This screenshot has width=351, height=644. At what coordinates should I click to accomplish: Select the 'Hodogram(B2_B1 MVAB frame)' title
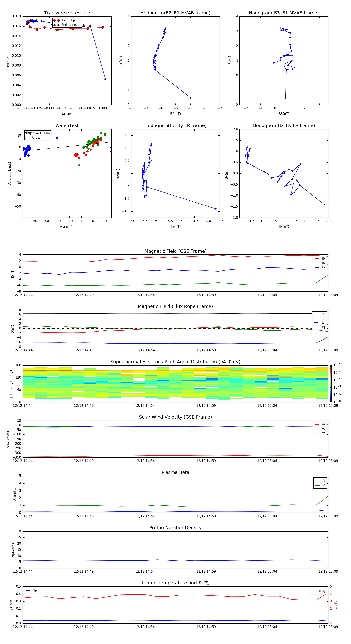coord(175,13)
